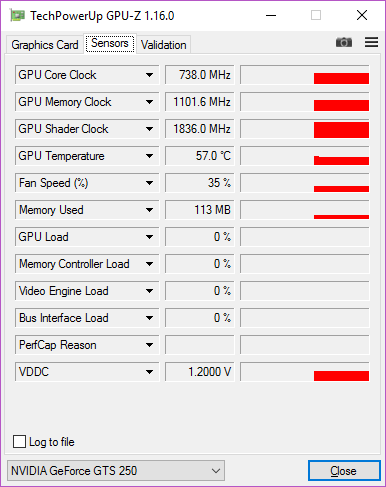Screen dimensions: 386x487
Task: Click the Close button
Action: click(x=344, y=471)
